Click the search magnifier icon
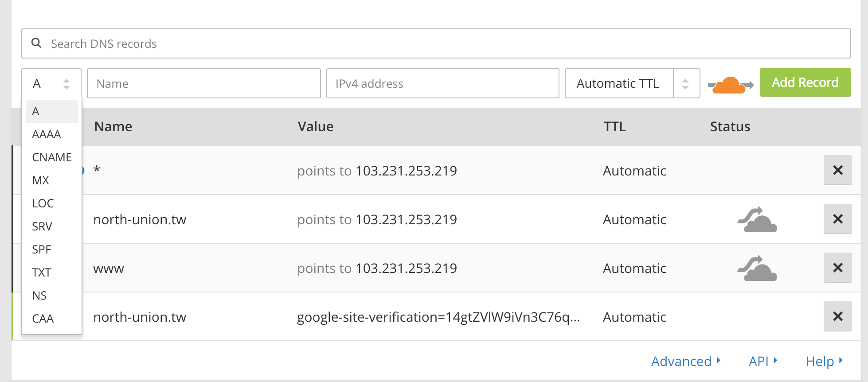The image size is (868, 382). pyautogui.click(x=36, y=43)
